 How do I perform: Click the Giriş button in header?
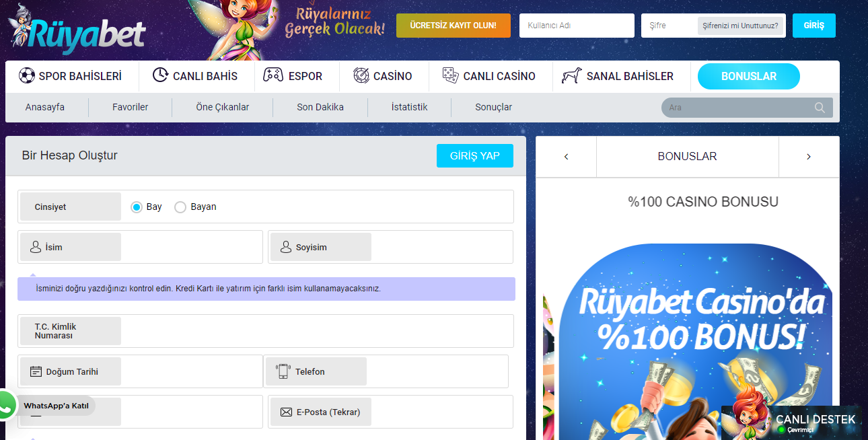pyautogui.click(x=814, y=26)
